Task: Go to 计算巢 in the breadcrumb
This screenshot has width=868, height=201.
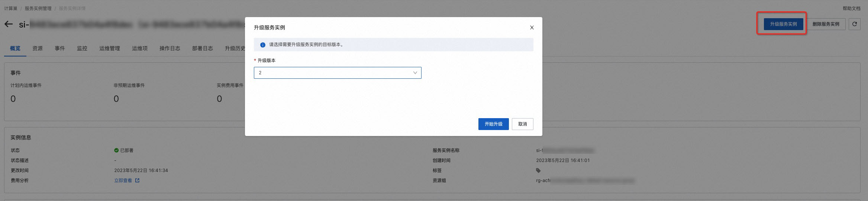Action: (11, 9)
